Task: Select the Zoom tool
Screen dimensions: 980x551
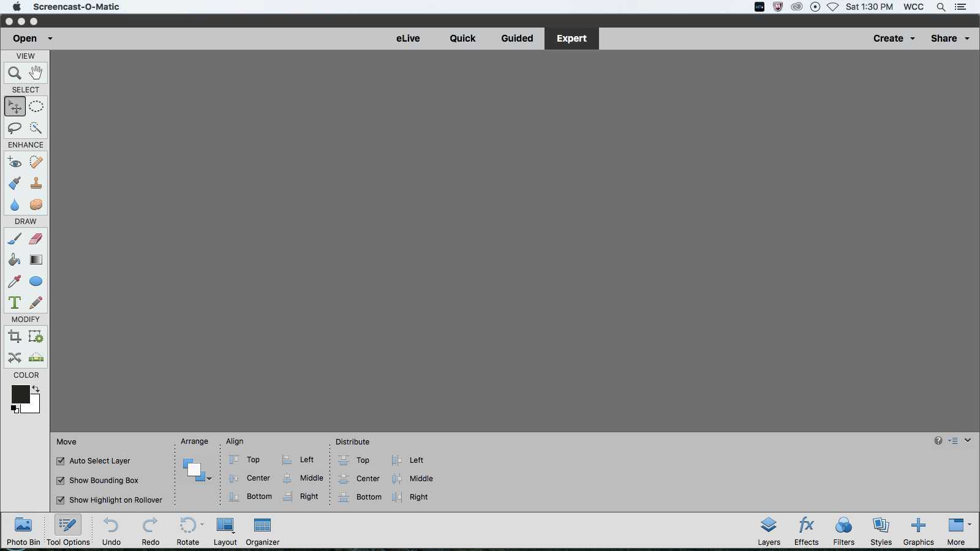Action: (15, 73)
